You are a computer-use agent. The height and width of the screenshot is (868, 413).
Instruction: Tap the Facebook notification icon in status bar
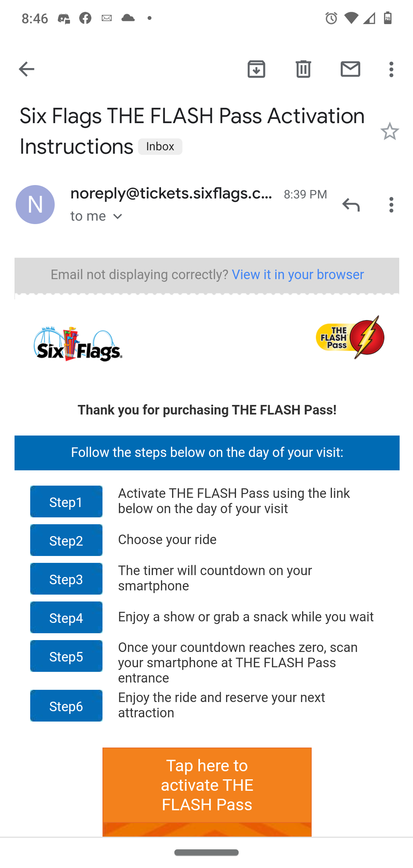85,18
